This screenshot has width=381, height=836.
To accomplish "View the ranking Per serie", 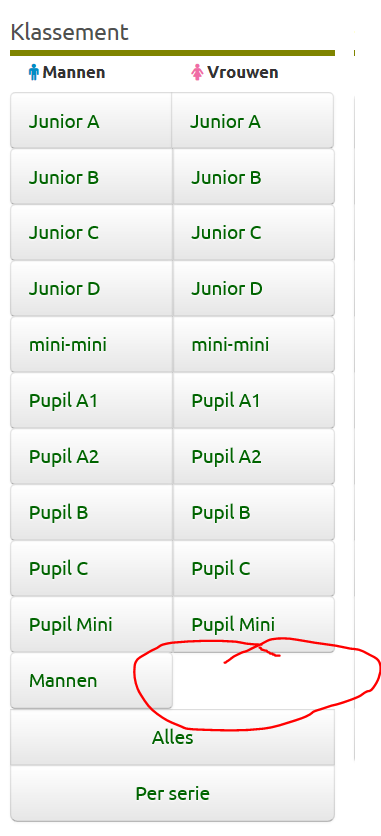I will [x=173, y=793].
